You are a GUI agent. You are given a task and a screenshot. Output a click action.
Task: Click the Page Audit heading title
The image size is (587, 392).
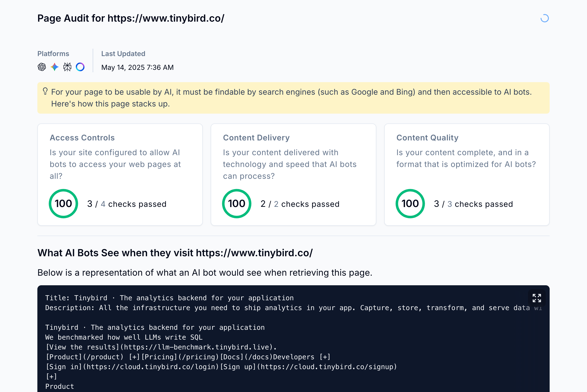pos(131,18)
